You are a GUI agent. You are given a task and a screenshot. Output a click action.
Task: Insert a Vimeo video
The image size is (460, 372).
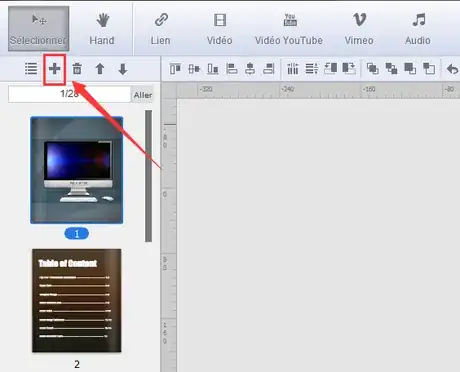tap(359, 29)
